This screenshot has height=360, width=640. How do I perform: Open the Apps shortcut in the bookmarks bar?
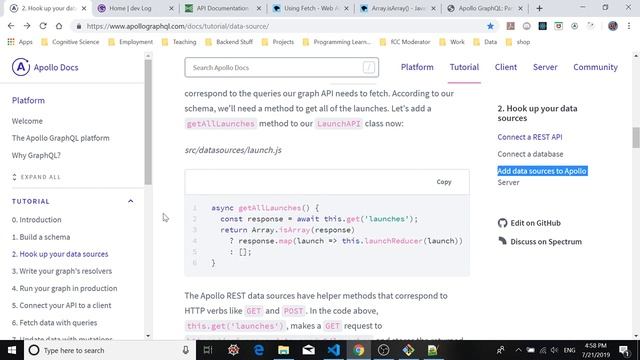20,42
